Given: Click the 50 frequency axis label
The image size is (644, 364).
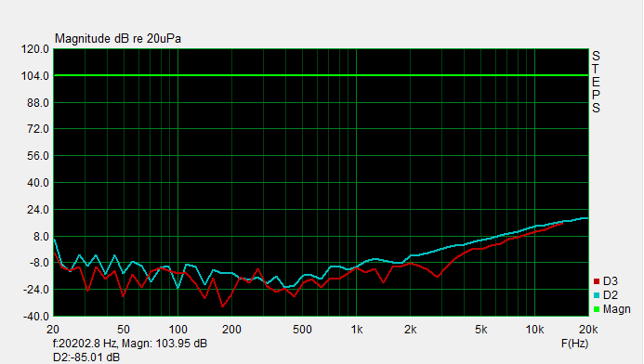Looking at the screenshot, I should point(124,330).
